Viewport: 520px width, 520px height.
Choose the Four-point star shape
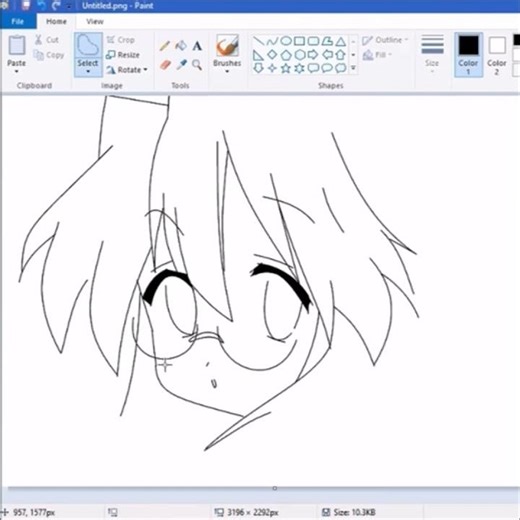[x=272, y=68]
